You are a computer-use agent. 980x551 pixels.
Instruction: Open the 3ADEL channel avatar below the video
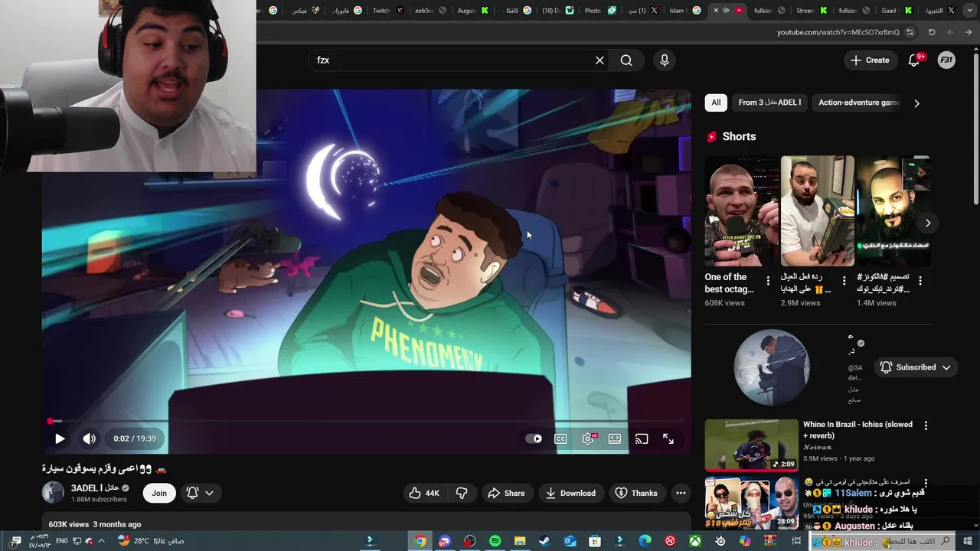[x=53, y=493]
